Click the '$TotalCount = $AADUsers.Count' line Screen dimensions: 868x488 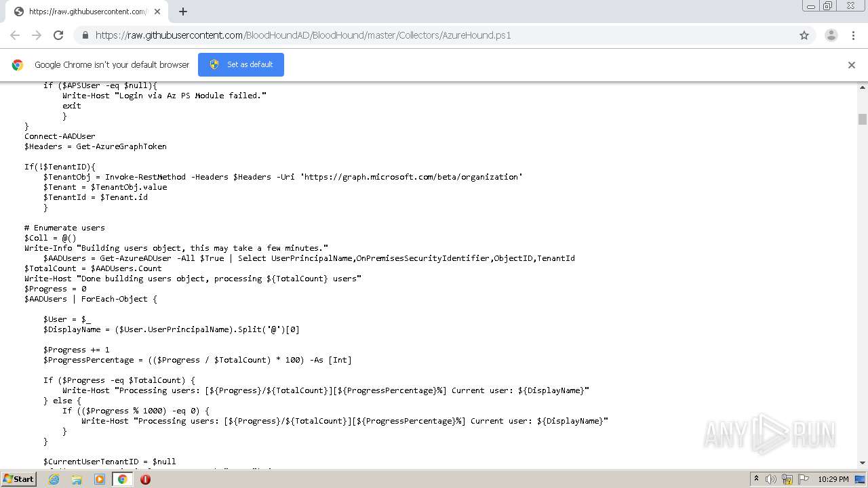pos(93,268)
